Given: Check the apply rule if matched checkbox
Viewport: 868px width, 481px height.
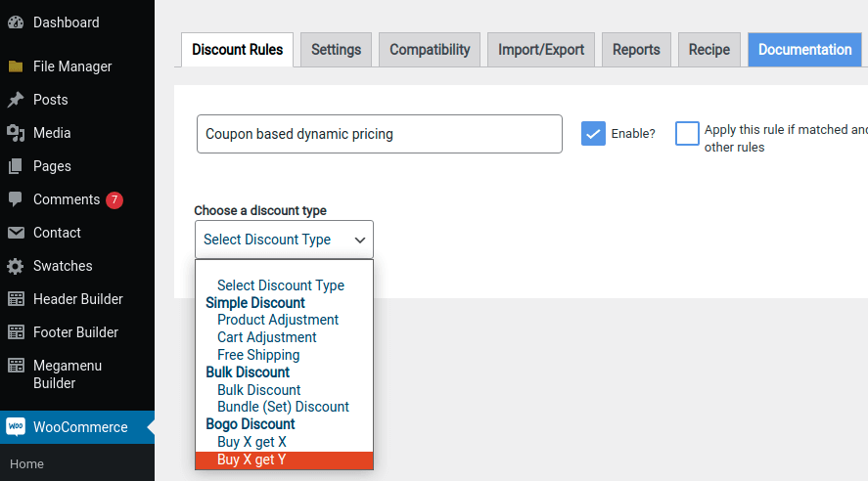Looking at the screenshot, I should pos(687,134).
